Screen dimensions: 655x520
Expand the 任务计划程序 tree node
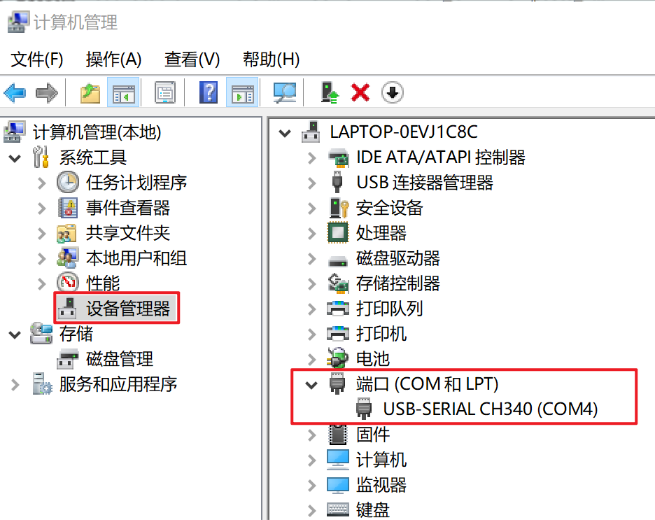click(x=41, y=183)
